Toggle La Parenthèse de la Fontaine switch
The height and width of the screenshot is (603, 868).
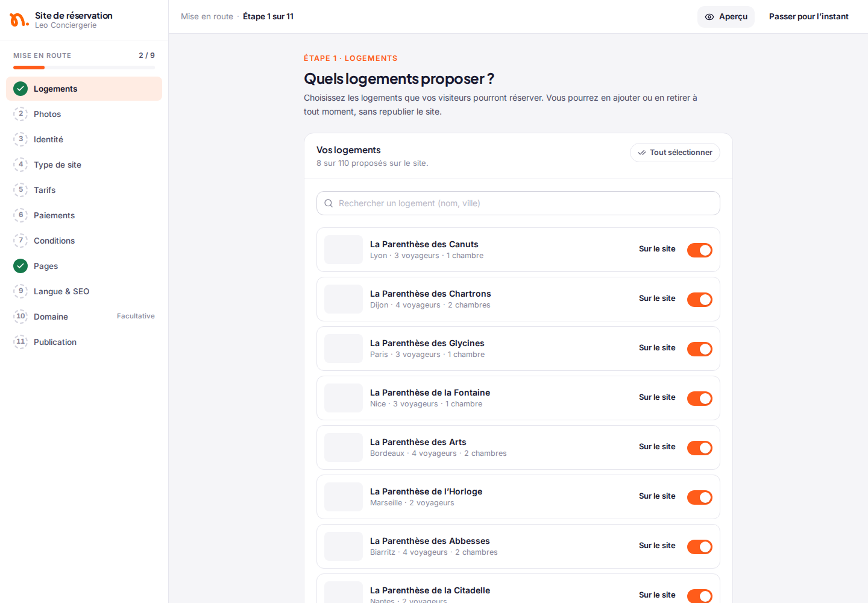tap(700, 398)
